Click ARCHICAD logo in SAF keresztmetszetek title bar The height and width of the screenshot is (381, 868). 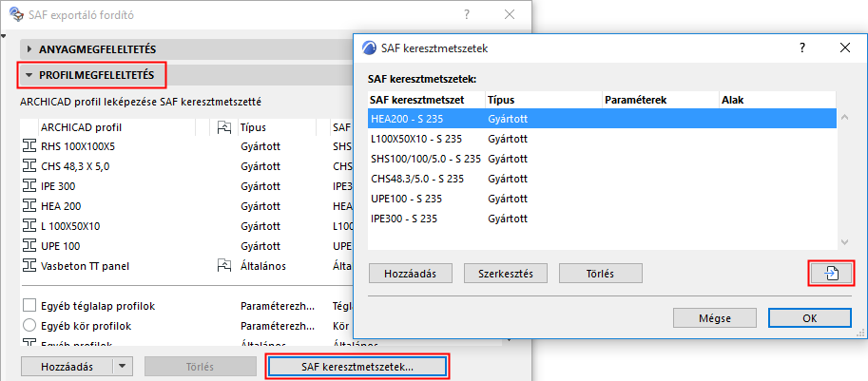click(369, 48)
